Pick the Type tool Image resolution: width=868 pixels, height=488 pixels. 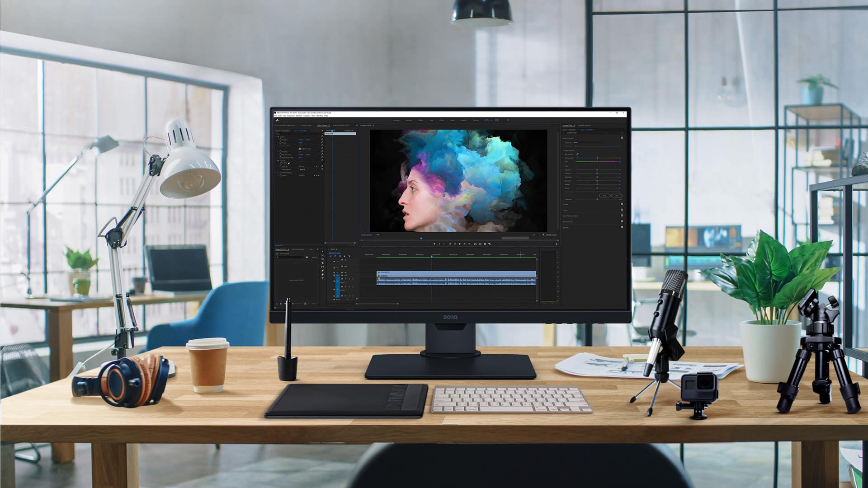pos(323,278)
